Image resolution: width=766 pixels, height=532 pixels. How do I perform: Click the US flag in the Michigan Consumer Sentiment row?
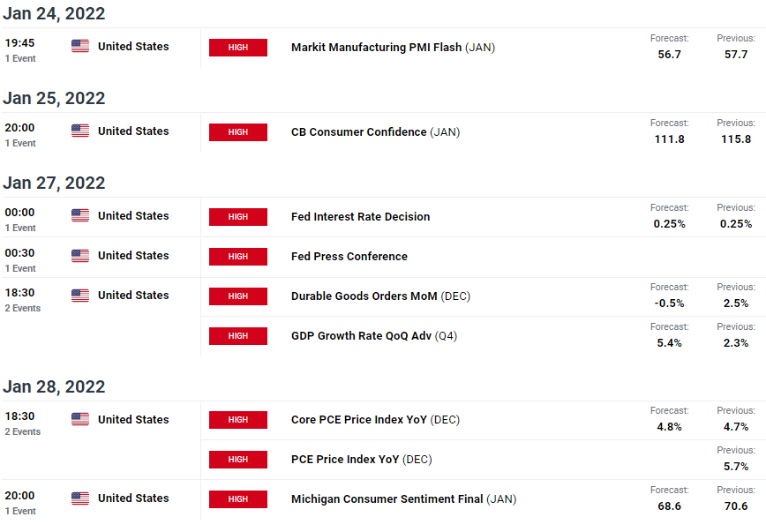pos(80,498)
